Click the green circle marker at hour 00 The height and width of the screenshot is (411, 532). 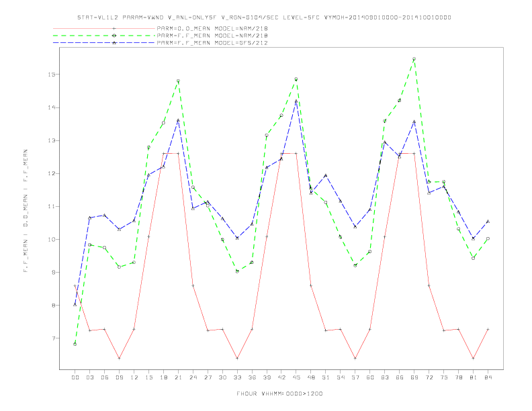coord(75,345)
